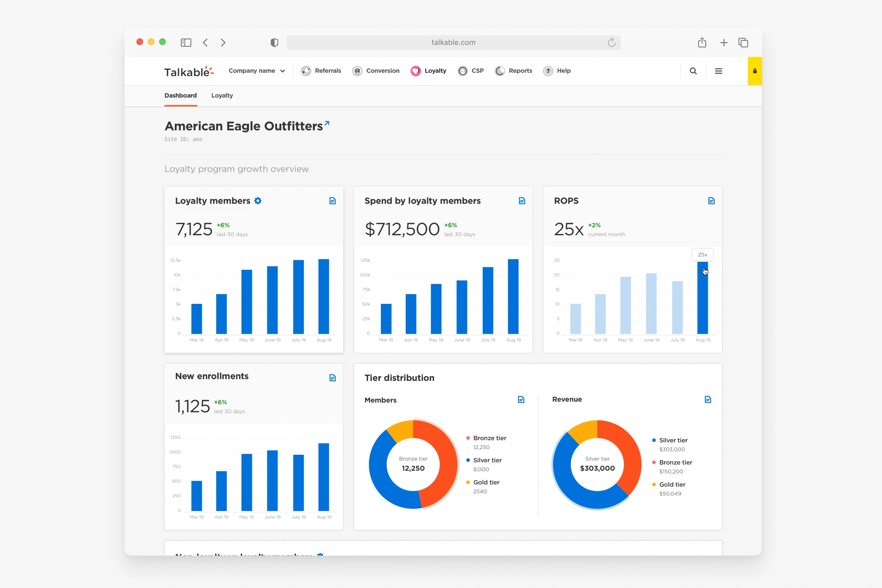Image resolution: width=882 pixels, height=588 pixels.
Task: Click the privacy shield icon
Action: pyautogui.click(x=274, y=42)
